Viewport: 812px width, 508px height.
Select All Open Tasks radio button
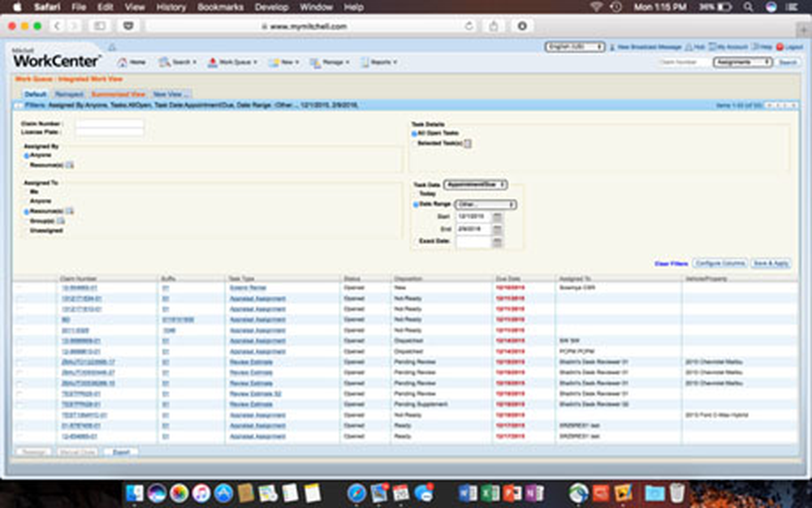tap(414, 133)
